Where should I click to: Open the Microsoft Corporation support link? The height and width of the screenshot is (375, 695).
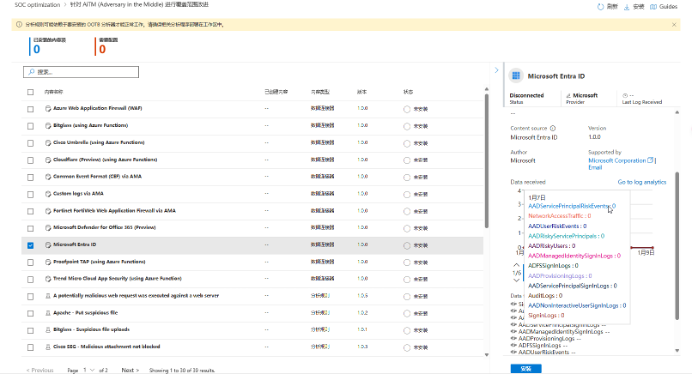click(617, 160)
